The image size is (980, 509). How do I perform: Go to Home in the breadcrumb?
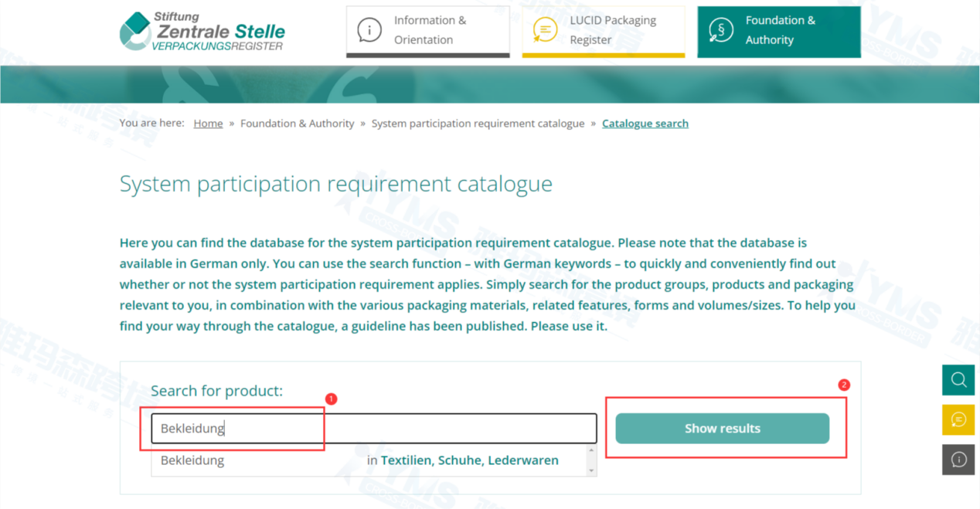[208, 124]
